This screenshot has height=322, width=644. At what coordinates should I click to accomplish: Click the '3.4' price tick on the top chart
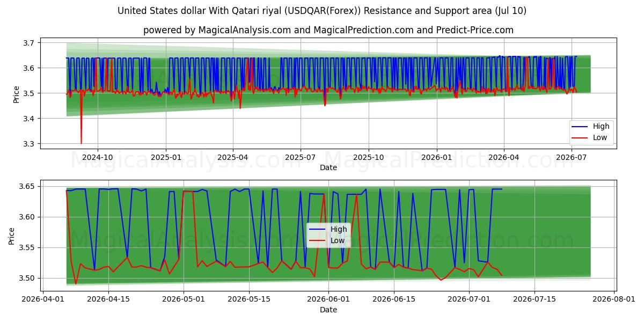pos(30,119)
